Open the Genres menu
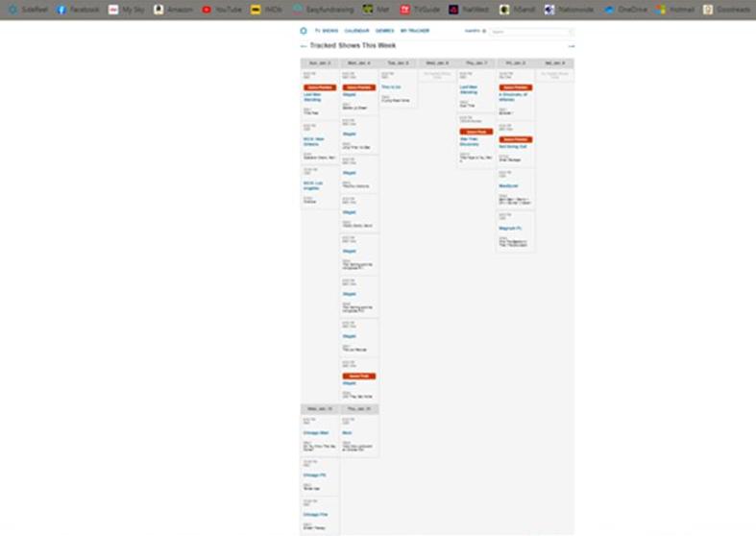Image resolution: width=756 pixels, height=536 pixels. (x=384, y=31)
